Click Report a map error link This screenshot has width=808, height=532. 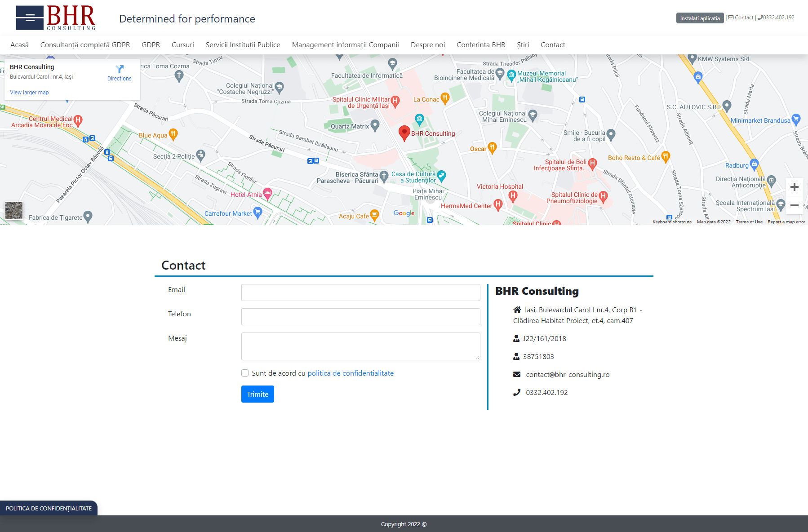(786, 222)
